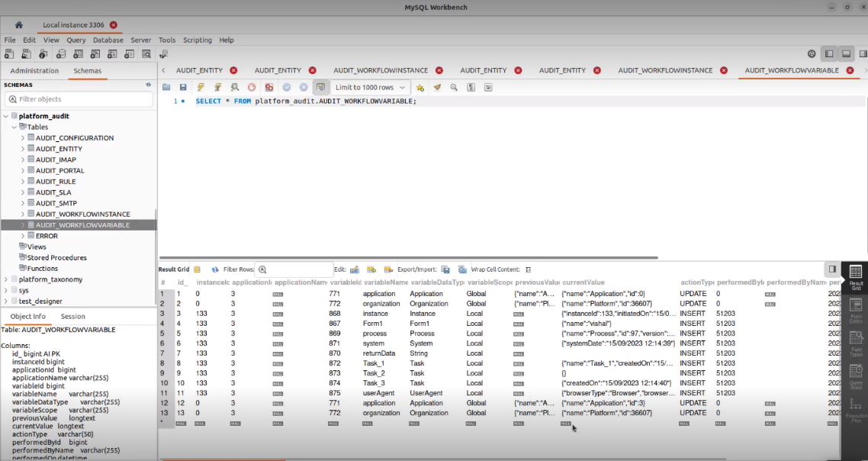Close the Local instance 3306 tab
Screen dimensions: 868x461
[x=114, y=25]
